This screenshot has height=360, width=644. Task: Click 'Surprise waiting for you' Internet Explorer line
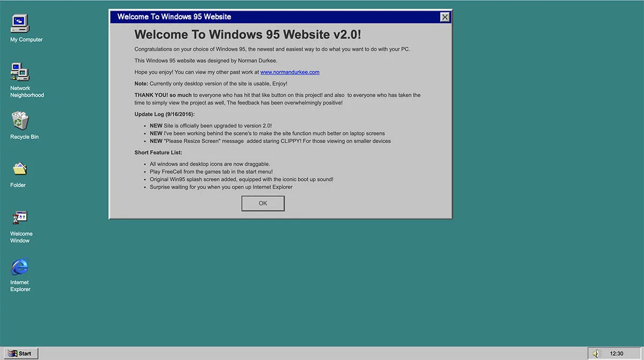[x=221, y=187]
